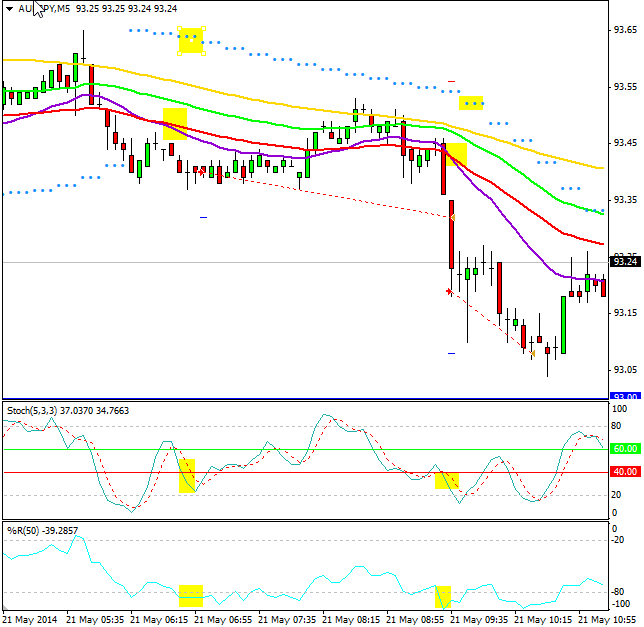
Task: Click the 21 May 10:15 time label
Action: click(x=543, y=619)
